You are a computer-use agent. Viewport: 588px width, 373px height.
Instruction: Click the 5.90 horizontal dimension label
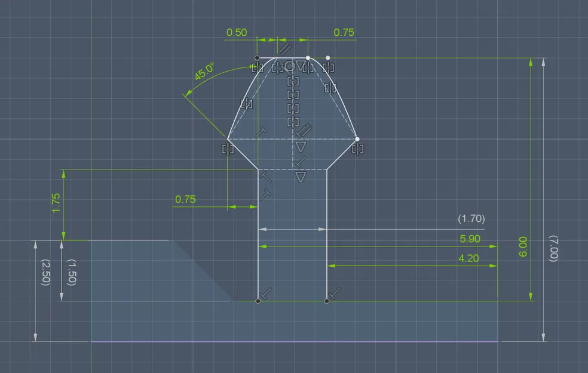point(468,238)
